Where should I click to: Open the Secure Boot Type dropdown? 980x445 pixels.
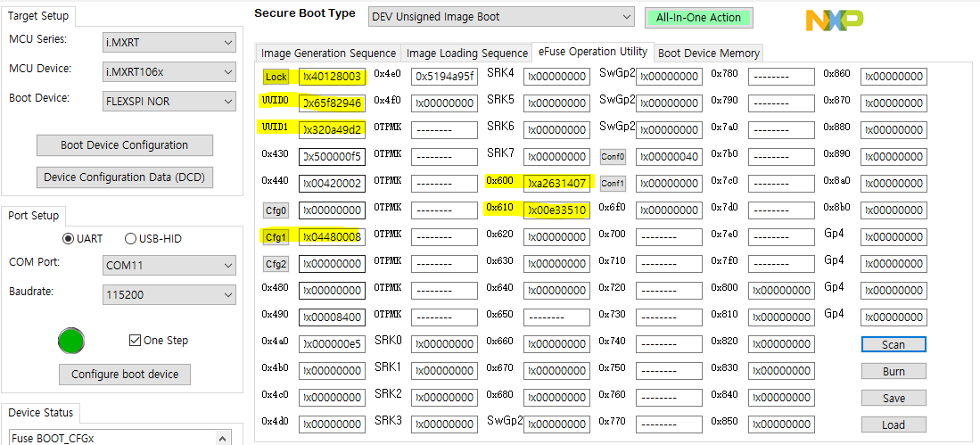coord(500,17)
